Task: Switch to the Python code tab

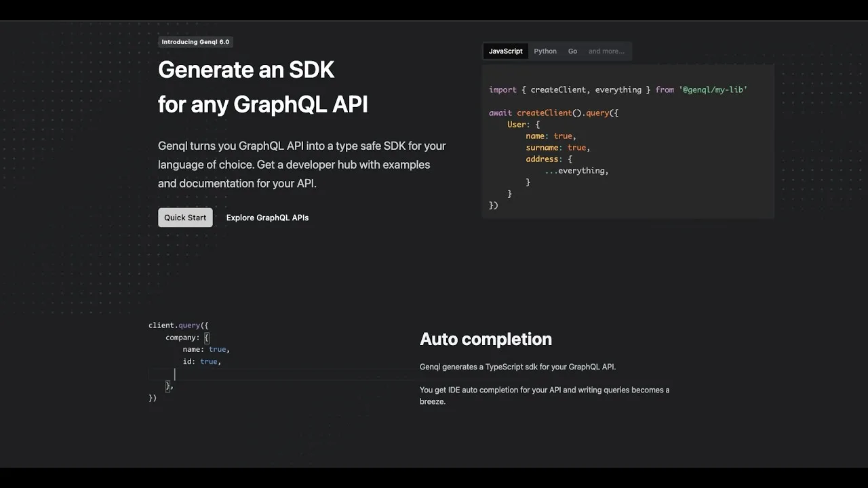Action: 545,51
